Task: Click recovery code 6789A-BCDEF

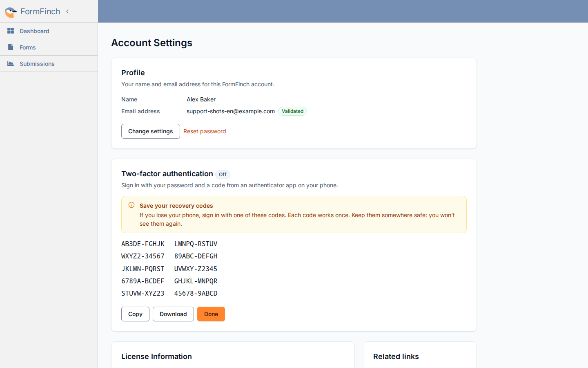Action: [x=143, y=281]
